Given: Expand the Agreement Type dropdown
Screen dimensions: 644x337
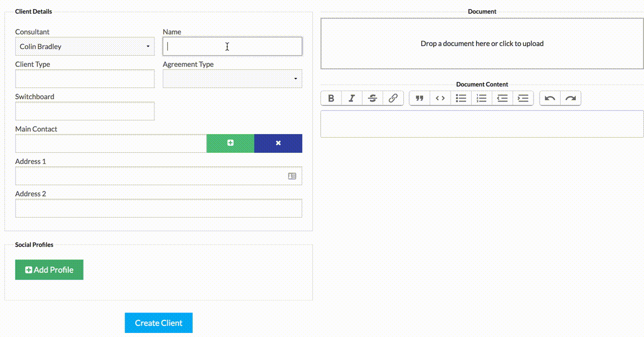Looking at the screenshot, I should [x=233, y=79].
